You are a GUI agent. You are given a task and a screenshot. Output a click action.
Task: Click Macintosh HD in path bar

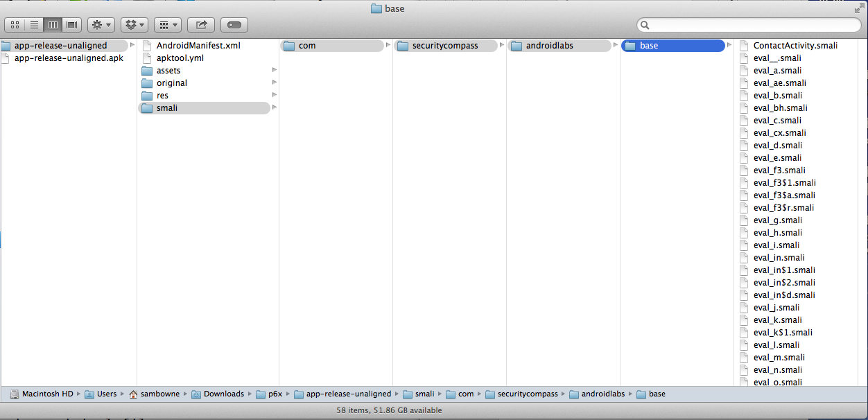(42, 394)
